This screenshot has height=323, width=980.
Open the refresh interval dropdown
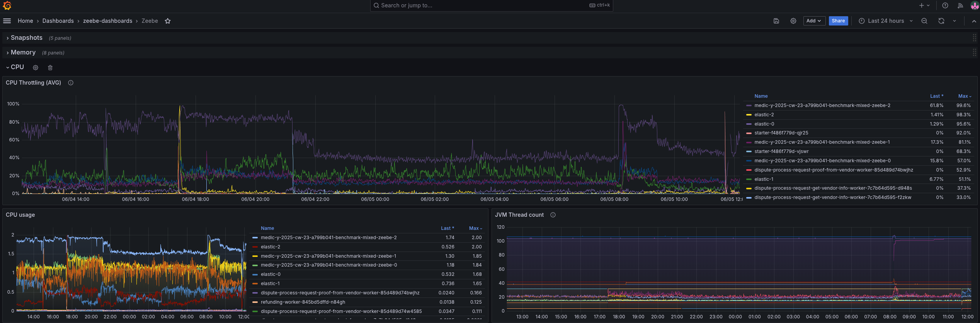954,21
